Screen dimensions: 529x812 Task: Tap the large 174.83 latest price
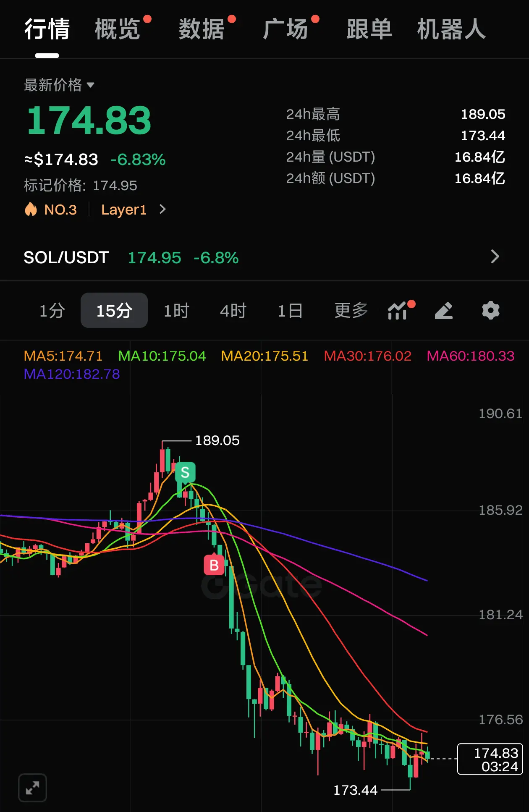tap(89, 120)
